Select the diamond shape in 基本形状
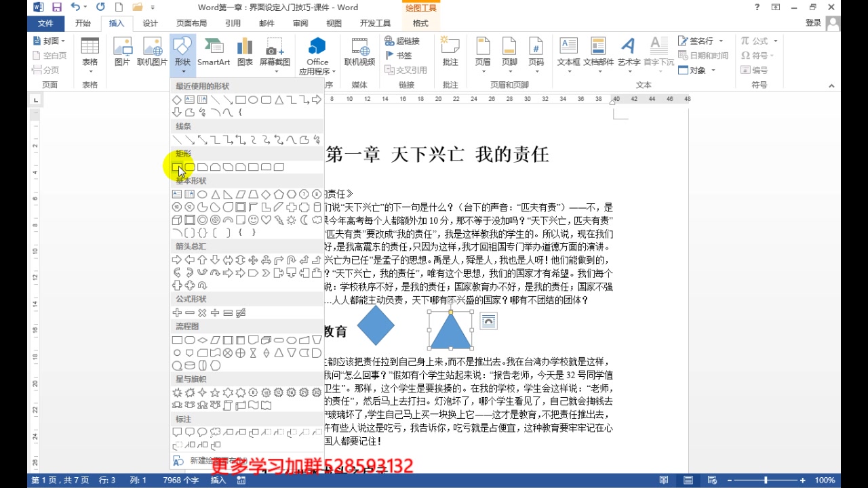Image resolution: width=868 pixels, height=488 pixels. [x=267, y=195]
